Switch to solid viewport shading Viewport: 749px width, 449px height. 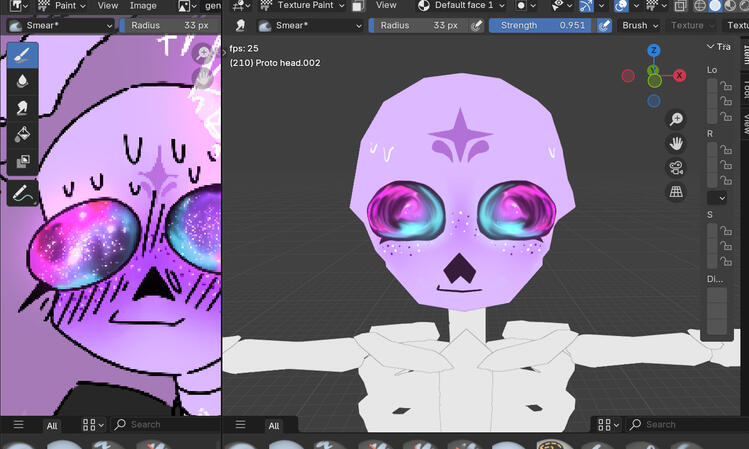[715, 6]
